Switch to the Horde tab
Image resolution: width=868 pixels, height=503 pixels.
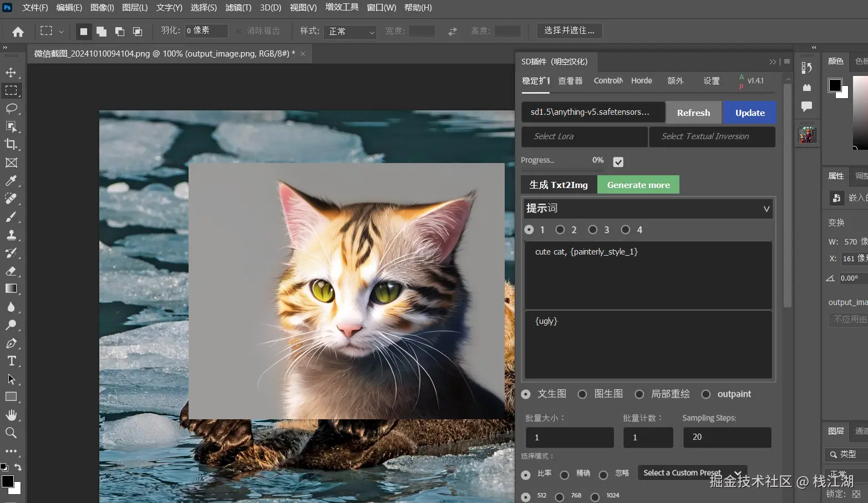(x=641, y=81)
